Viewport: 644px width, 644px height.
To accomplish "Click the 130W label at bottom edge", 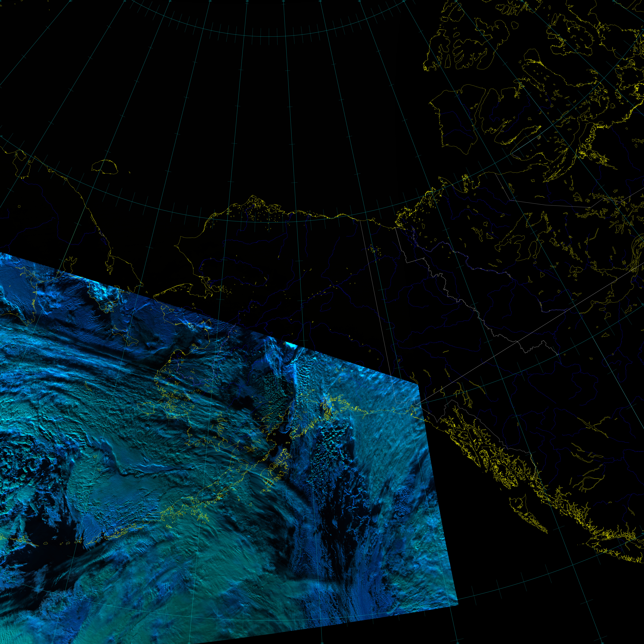I will pyautogui.click(x=602, y=643).
